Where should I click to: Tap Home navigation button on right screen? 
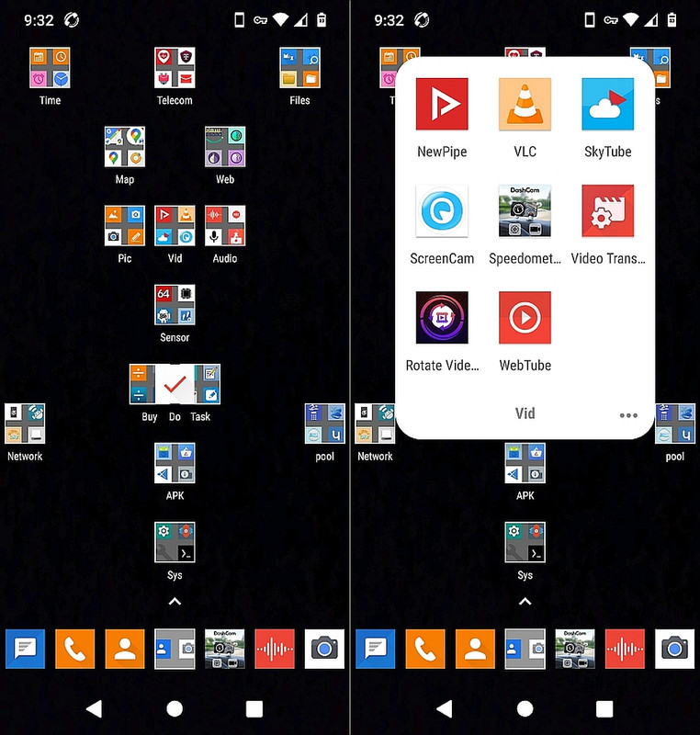pyautogui.click(x=525, y=708)
